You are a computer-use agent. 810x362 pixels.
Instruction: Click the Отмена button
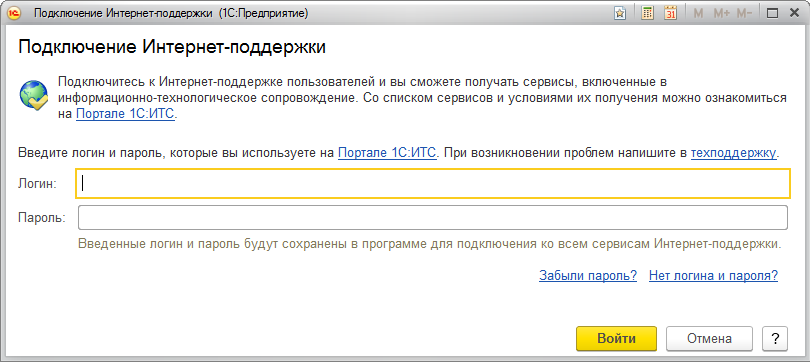click(x=709, y=339)
